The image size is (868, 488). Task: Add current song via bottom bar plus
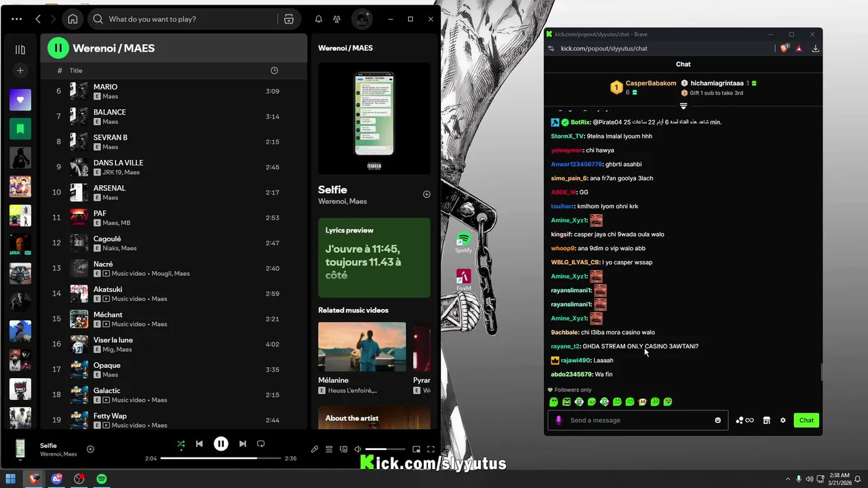[x=90, y=449]
